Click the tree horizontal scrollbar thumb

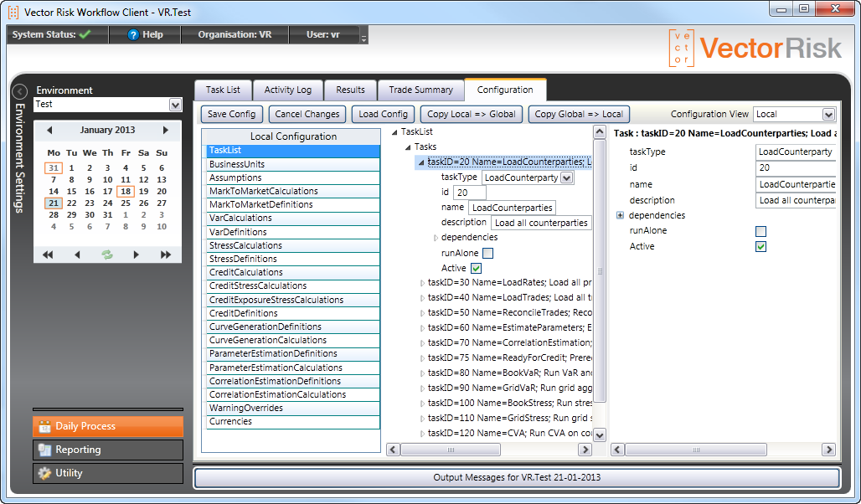(451, 450)
